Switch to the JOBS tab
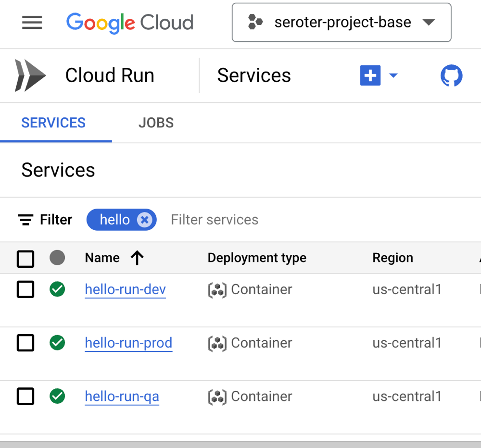Screen dimensions: 481x448 (x=156, y=123)
